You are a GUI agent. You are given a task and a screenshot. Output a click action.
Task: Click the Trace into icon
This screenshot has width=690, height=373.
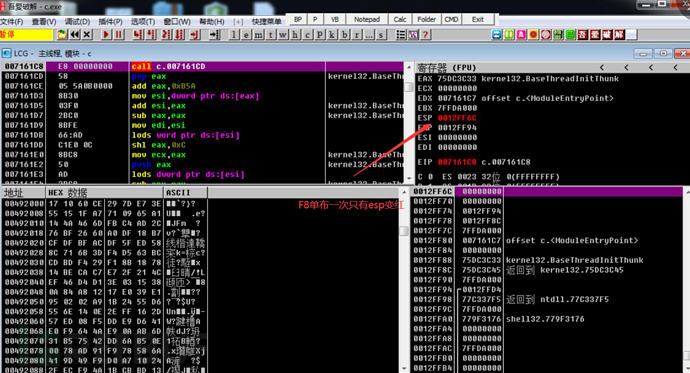(167, 34)
